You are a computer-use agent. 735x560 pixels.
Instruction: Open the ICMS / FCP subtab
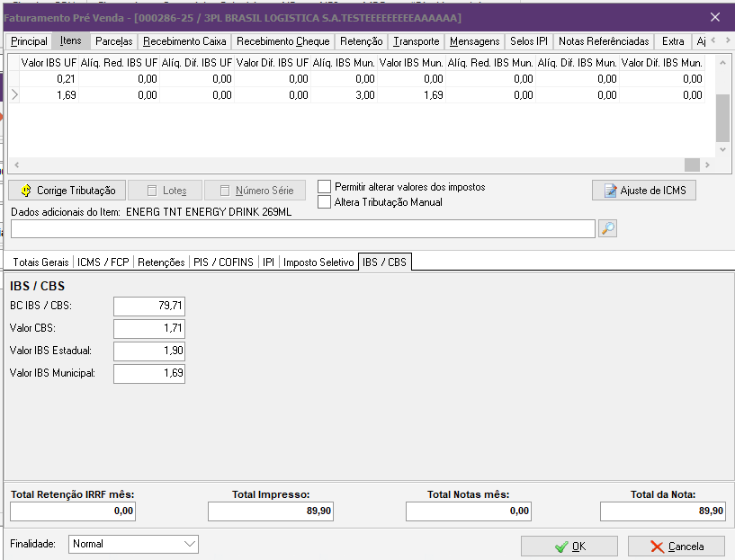click(103, 262)
